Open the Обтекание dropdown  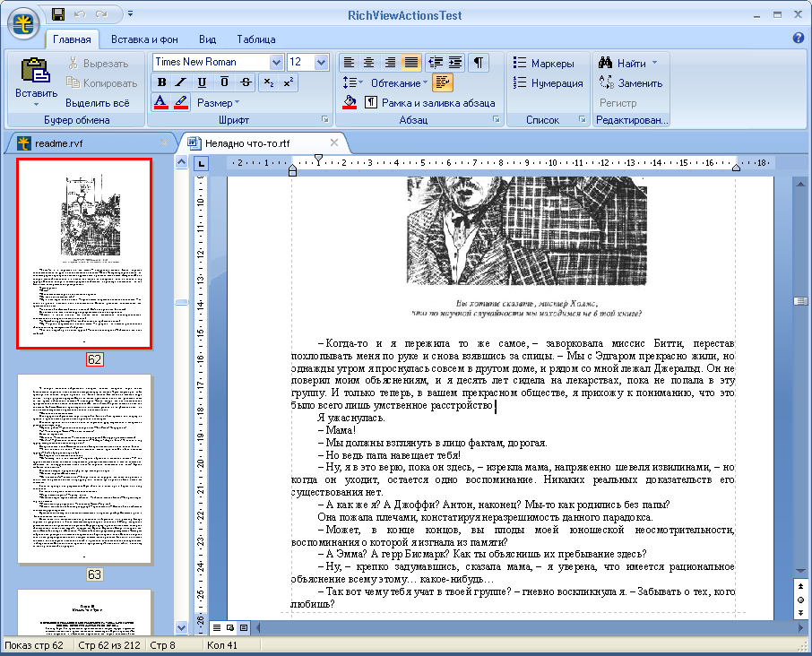(399, 83)
